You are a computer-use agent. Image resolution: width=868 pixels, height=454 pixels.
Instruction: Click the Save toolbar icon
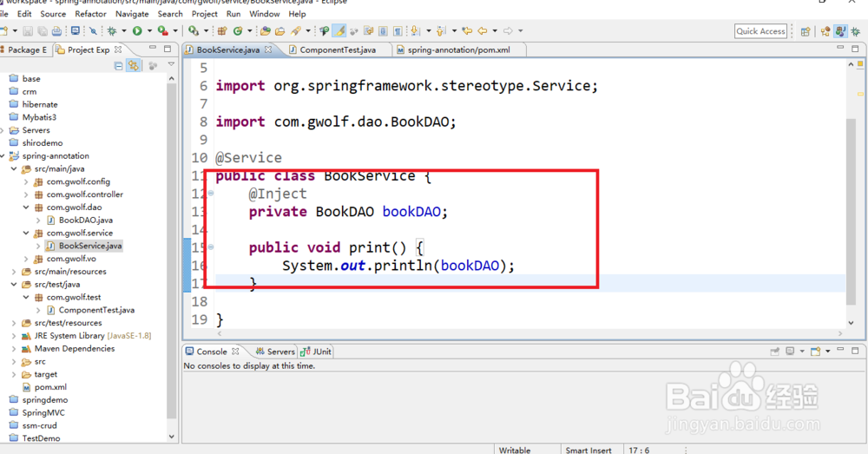coord(28,31)
